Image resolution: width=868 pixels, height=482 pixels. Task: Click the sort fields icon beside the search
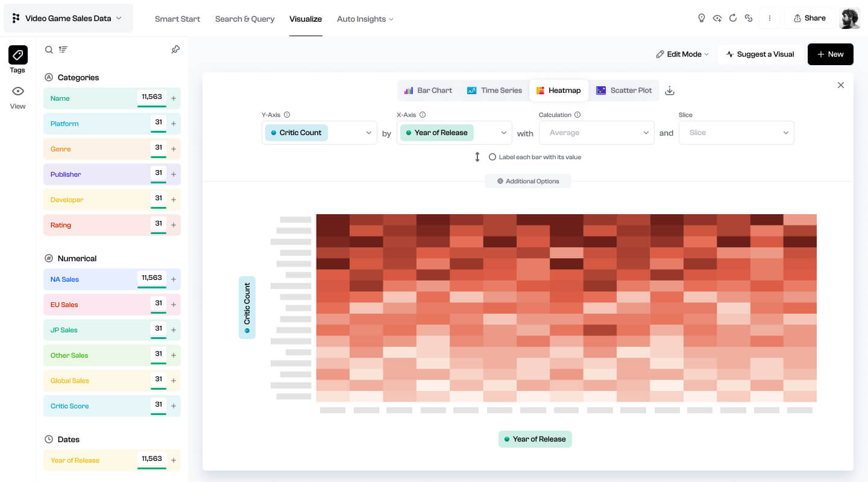(63, 49)
